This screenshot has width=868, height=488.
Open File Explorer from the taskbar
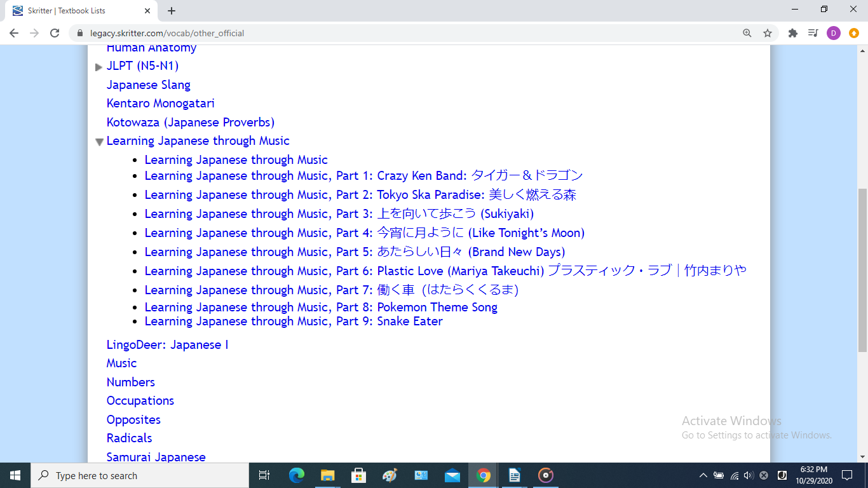328,475
